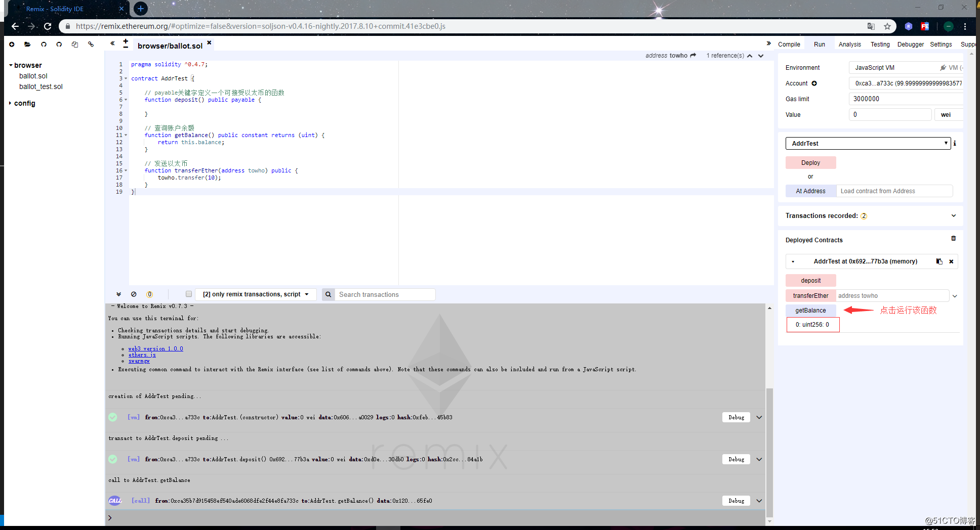Reload the Remix page
This screenshot has width=980, height=530.
click(48, 26)
